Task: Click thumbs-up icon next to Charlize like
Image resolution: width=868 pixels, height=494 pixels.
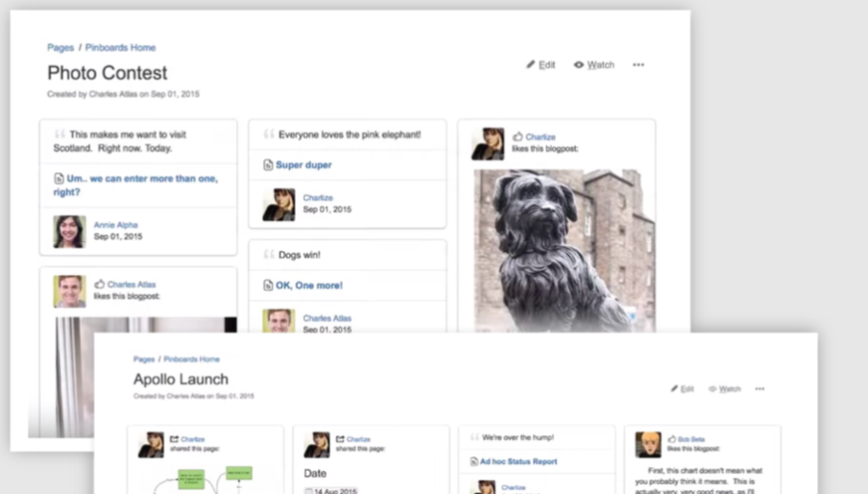Action: click(517, 136)
